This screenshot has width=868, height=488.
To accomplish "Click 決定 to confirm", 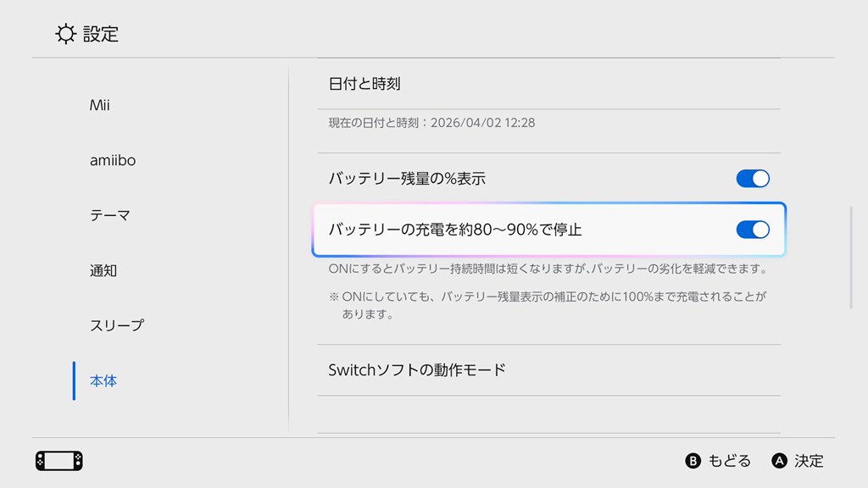I will pos(798,461).
